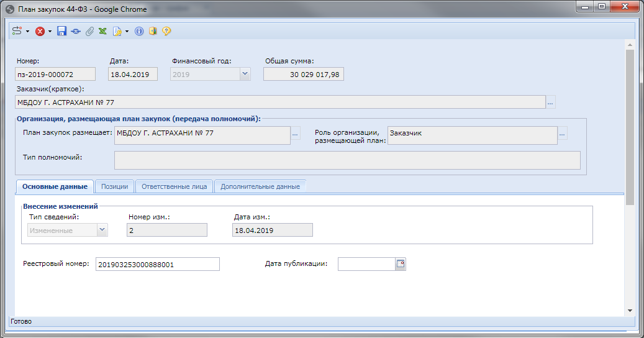The height and width of the screenshot is (338, 644).
Task: Open the calendar picker for Дата публикации
Action: point(401,264)
